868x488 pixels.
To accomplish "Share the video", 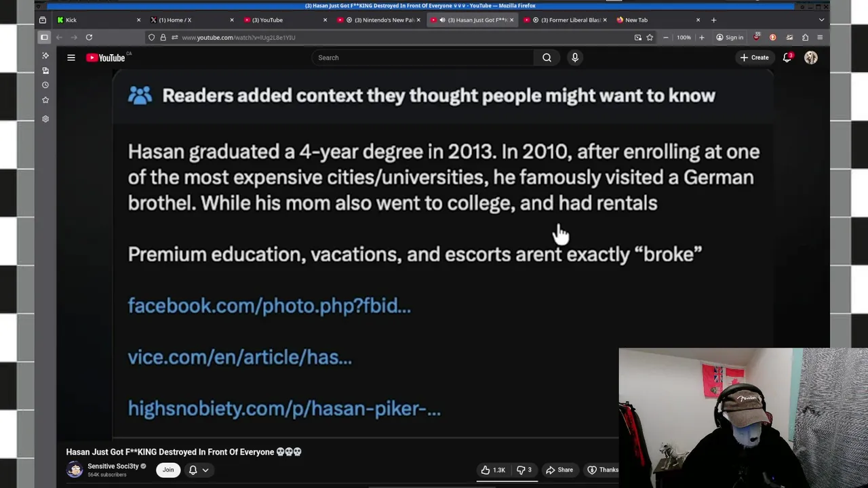I will (x=559, y=470).
